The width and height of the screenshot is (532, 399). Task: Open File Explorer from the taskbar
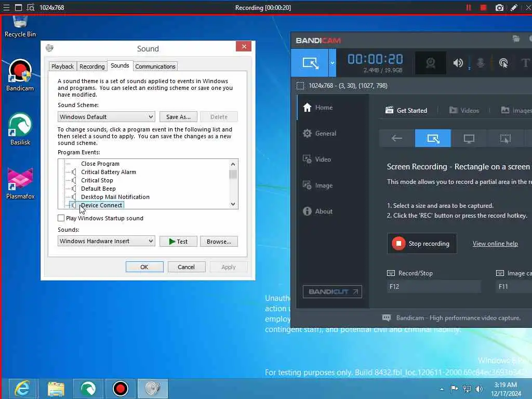tap(56, 389)
